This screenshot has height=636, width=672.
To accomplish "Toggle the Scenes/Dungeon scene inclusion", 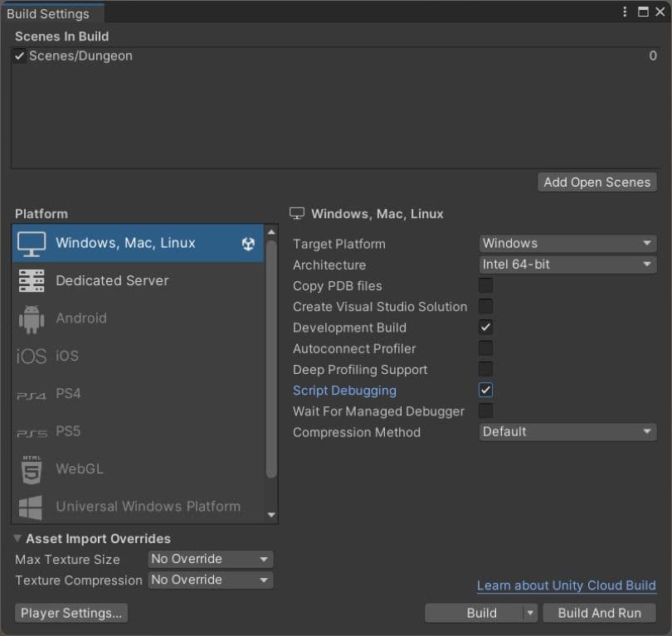I will (x=18, y=56).
